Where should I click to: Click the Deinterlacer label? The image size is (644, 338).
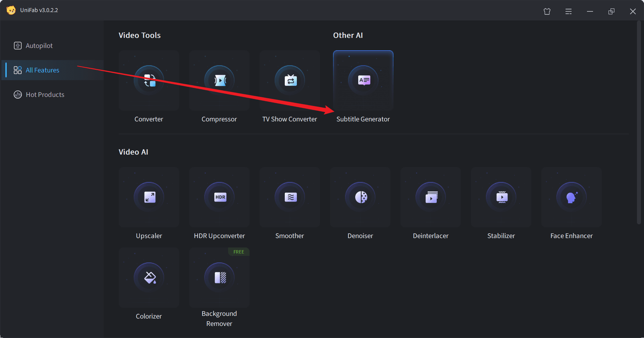[x=431, y=236]
